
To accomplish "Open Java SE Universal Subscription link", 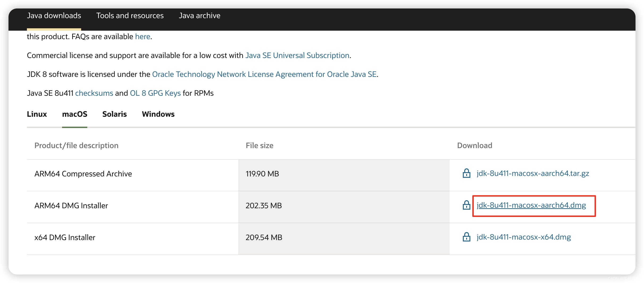I will click(x=297, y=55).
